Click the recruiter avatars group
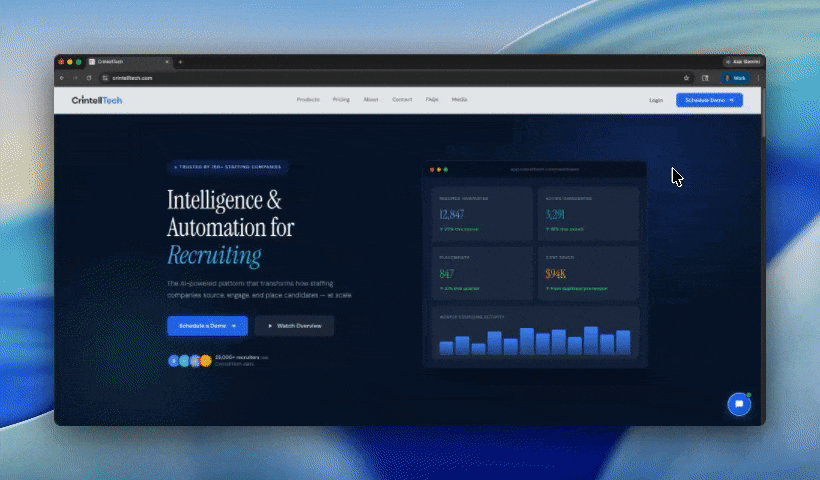 point(190,361)
